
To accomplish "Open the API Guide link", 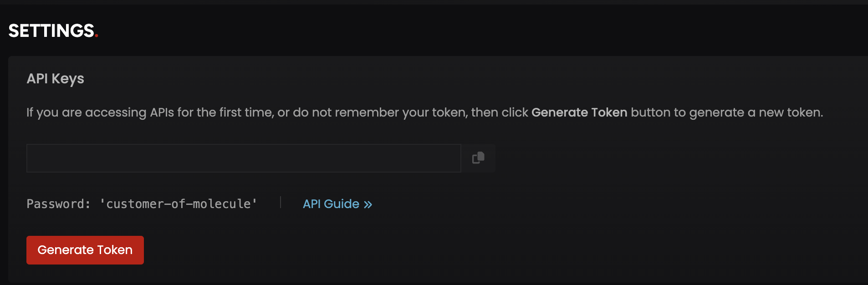I will point(337,204).
